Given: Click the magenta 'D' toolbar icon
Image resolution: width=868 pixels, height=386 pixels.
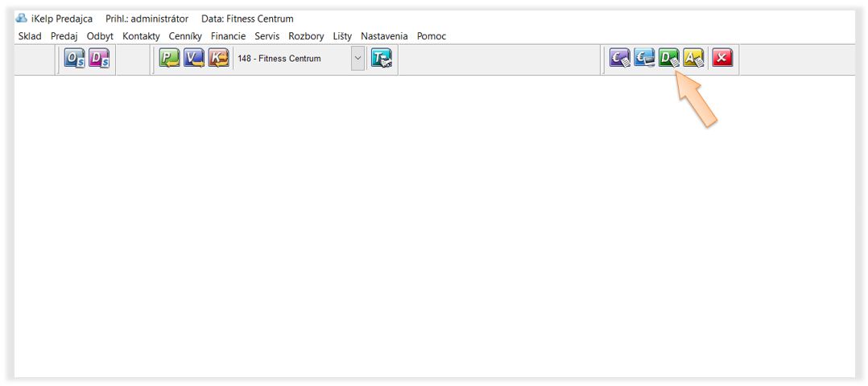Looking at the screenshot, I should point(99,59).
